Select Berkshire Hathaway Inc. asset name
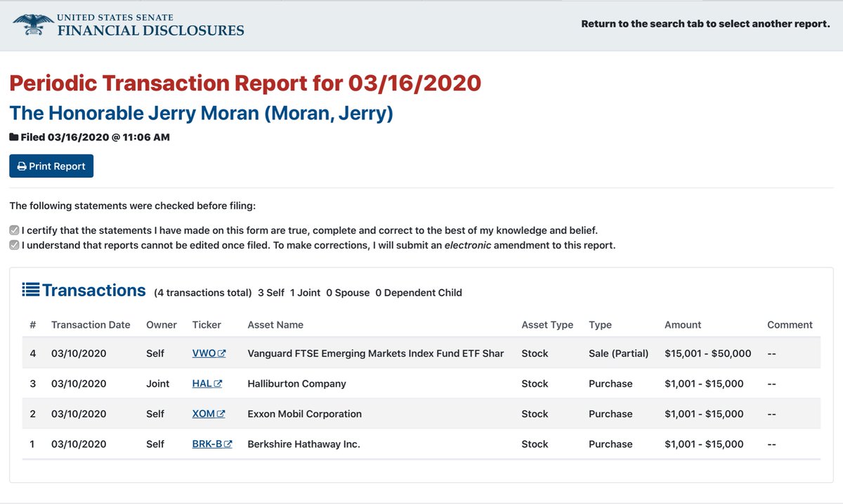The width and height of the screenshot is (843, 504). [x=303, y=444]
